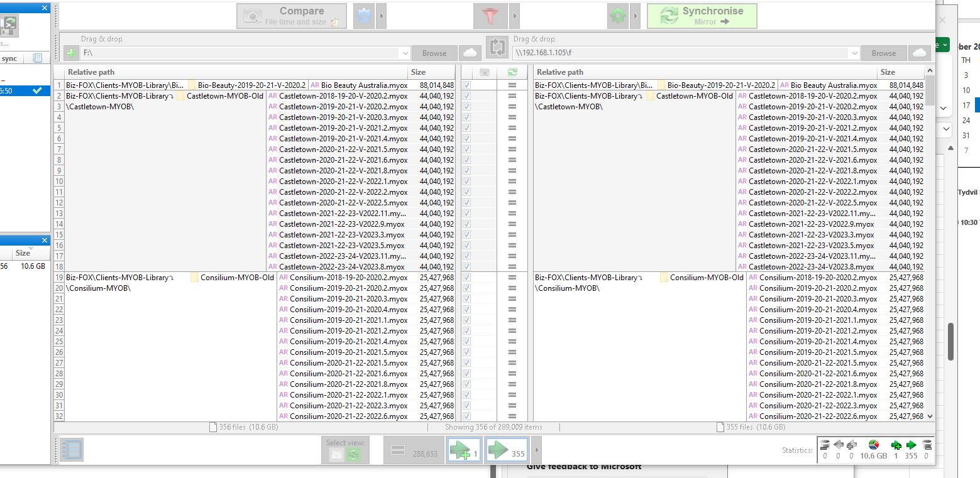Start the Compare file time and size operation
Screen dimensions: 980x478
(x=292, y=16)
